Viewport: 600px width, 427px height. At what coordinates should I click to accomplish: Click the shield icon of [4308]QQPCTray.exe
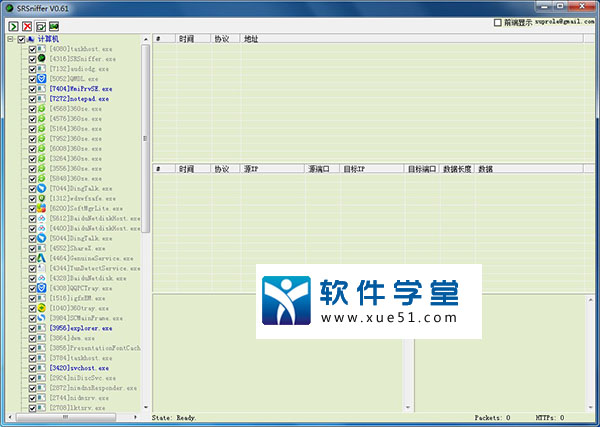(42, 288)
